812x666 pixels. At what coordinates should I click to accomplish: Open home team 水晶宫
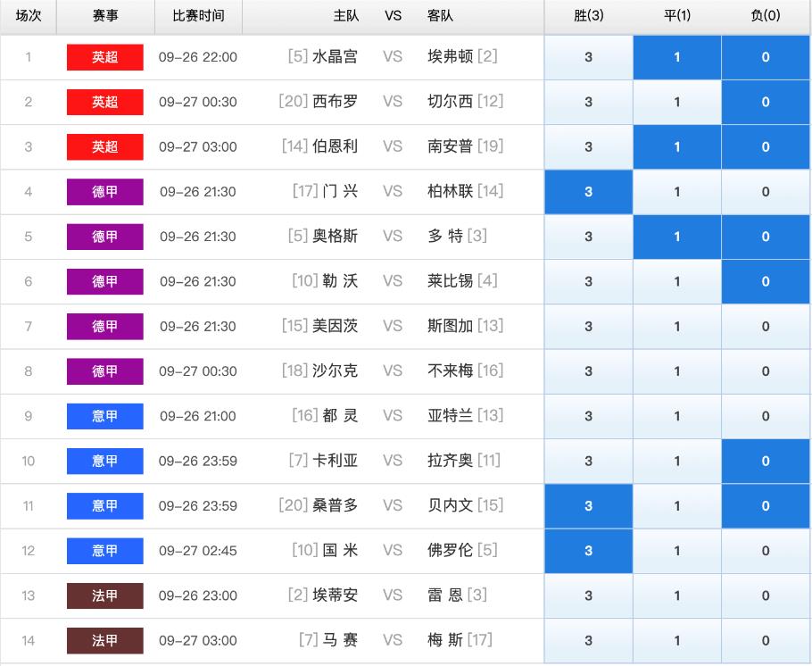[335, 56]
